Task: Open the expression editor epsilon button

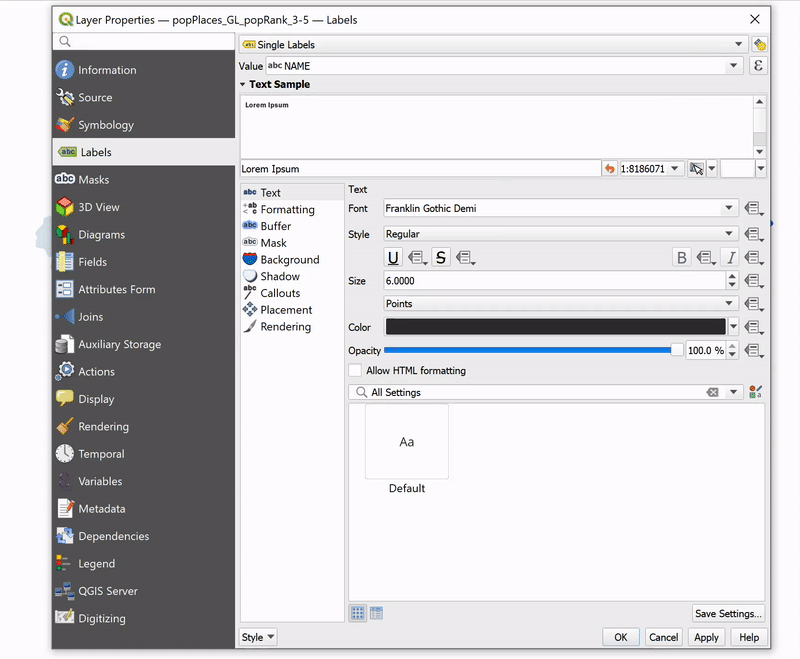Action: tap(758, 66)
